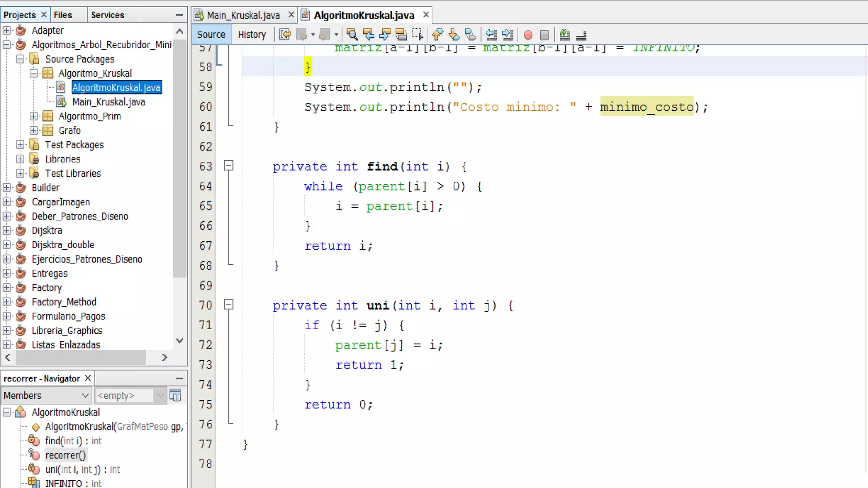868x488 pixels.
Task: Click Find Next Occurrence icon
Action: click(x=385, y=34)
